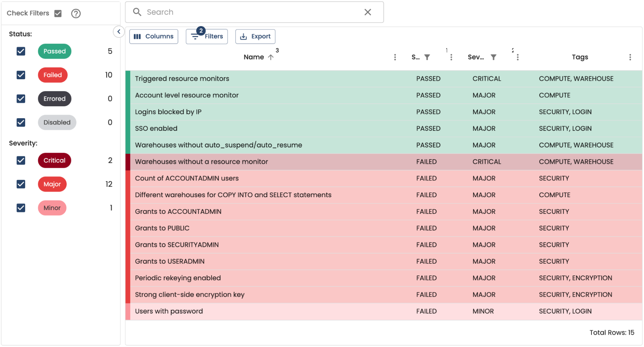Clear the search box with the X
Image resolution: width=644 pixels, height=347 pixels.
tap(367, 12)
